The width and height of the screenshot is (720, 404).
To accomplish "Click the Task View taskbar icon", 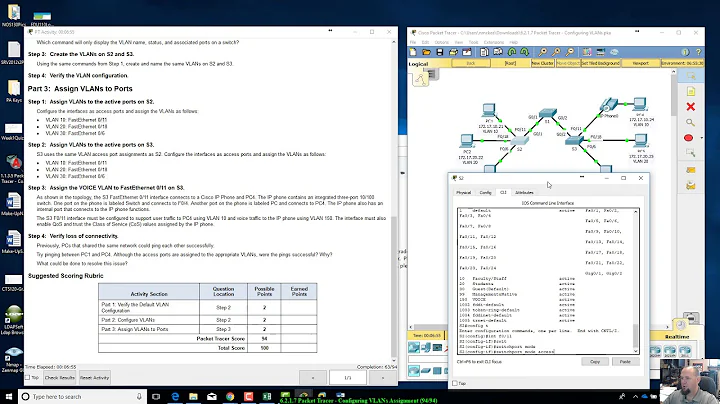I will [x=156, y=396].
